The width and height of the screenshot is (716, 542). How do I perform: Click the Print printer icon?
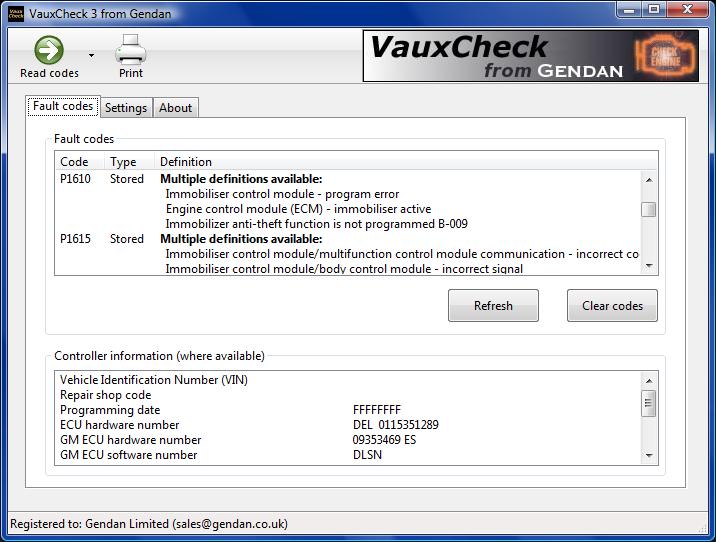(131, 49)
